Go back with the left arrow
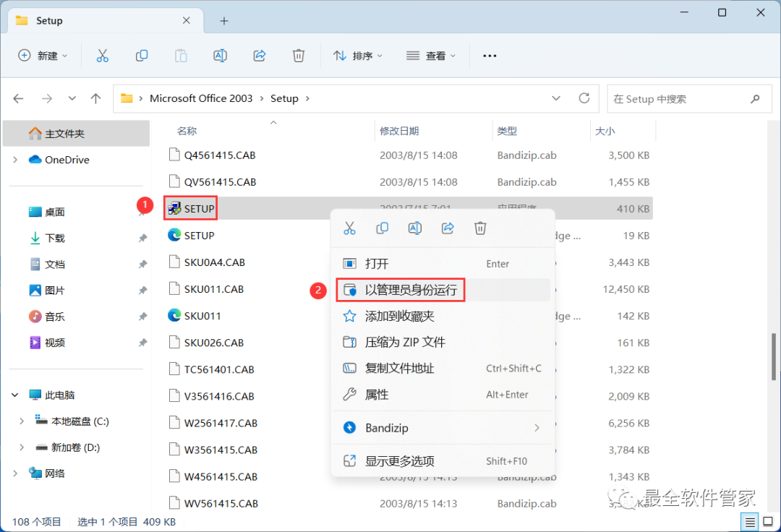 [x=18, y=98]
